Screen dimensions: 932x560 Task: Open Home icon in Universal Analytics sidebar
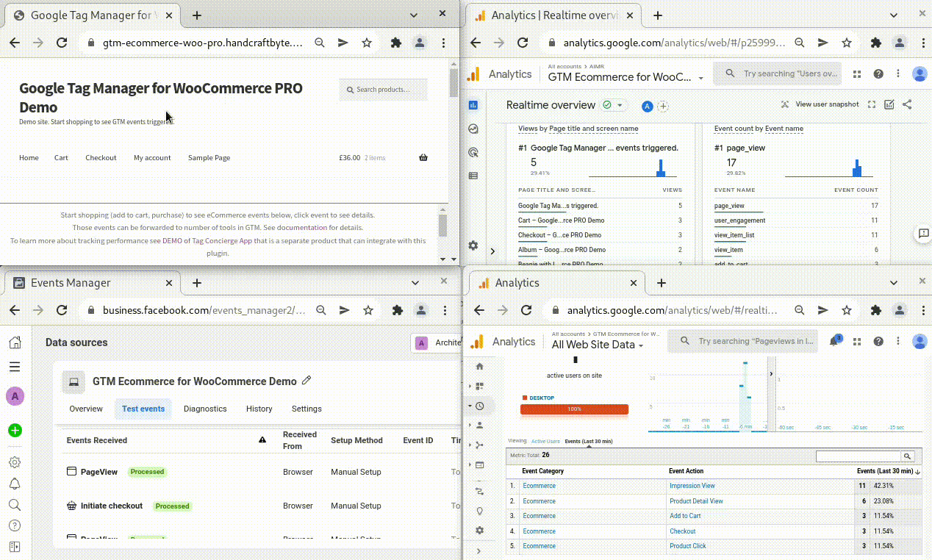click(x=480, y=366)
